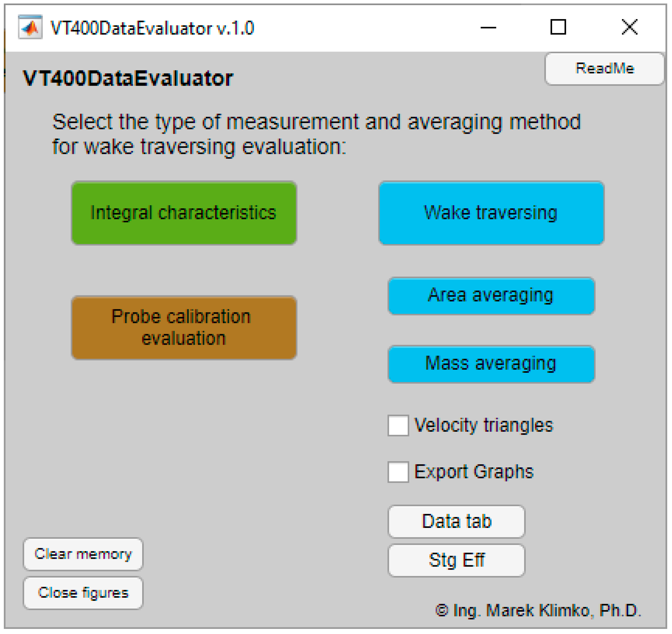Viewport: 672px width, 634px height.
Task: Minimize the VT400DataEvaluator window
Action: pyautogui.click(x=488, y=28)
